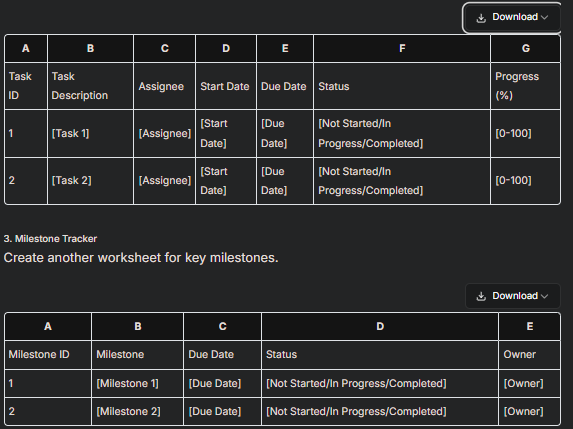This screenshot has height=429, width=573.
Task: Select the 'Owner' header cell
Action: click(x=530, y=354)
